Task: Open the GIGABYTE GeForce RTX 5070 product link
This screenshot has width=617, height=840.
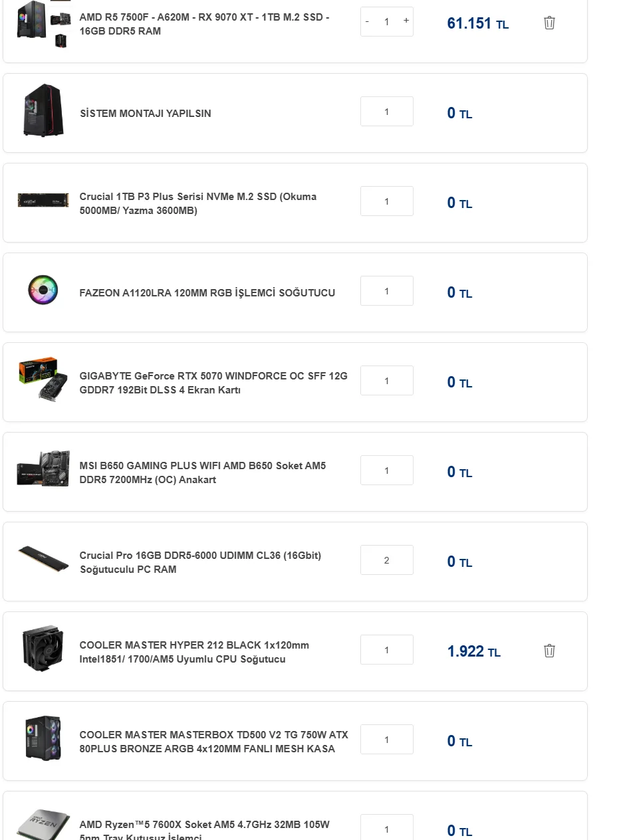Action: pos(213,383)
